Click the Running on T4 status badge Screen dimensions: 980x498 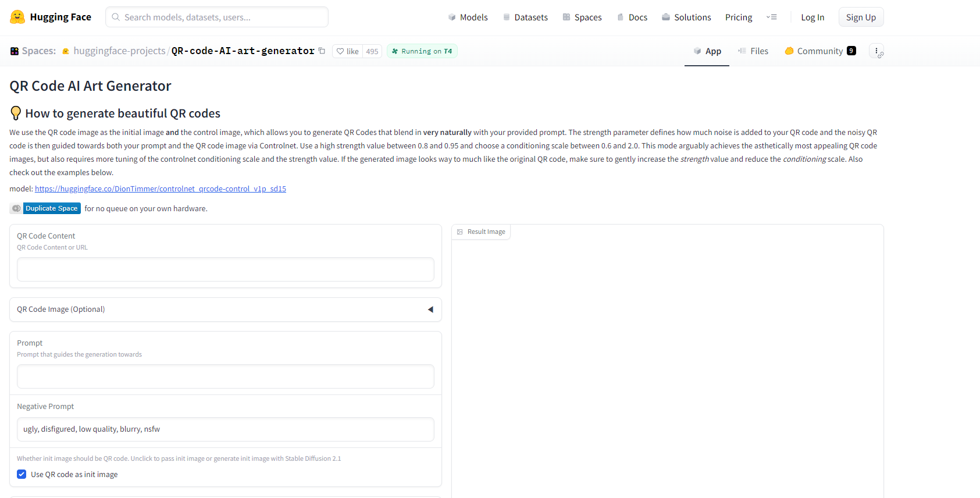[422, 51]
